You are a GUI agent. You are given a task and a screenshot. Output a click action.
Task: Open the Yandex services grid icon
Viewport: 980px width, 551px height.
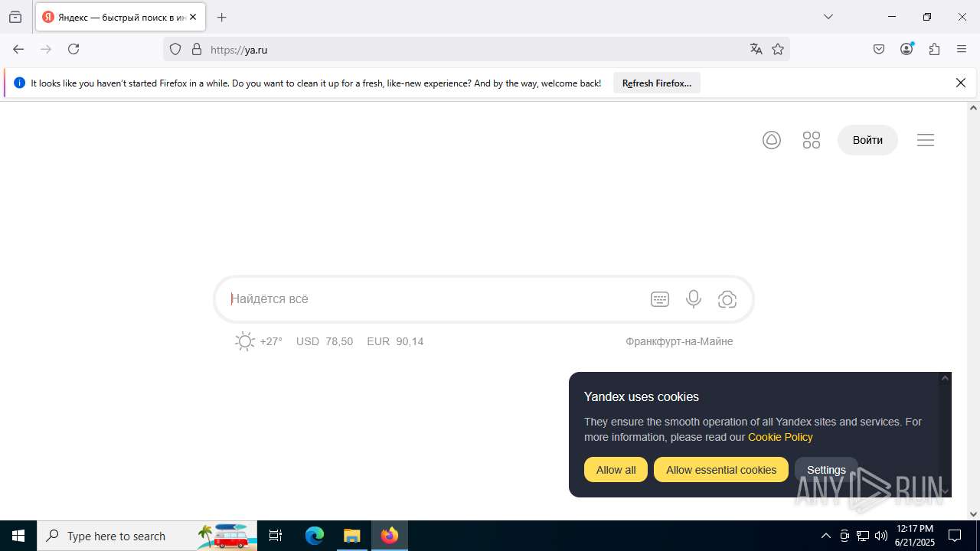tap(812, 140)
